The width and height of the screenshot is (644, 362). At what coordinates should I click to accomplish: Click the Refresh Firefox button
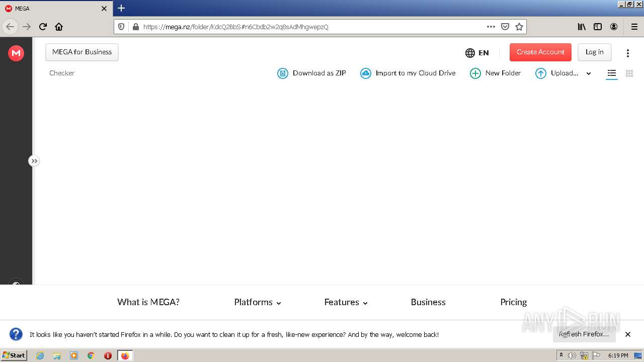pos(584,334)
